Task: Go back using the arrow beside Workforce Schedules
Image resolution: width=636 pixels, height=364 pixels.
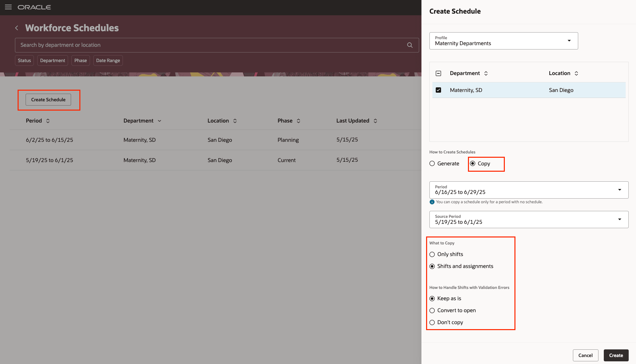Action: click(x=17, y=28)
